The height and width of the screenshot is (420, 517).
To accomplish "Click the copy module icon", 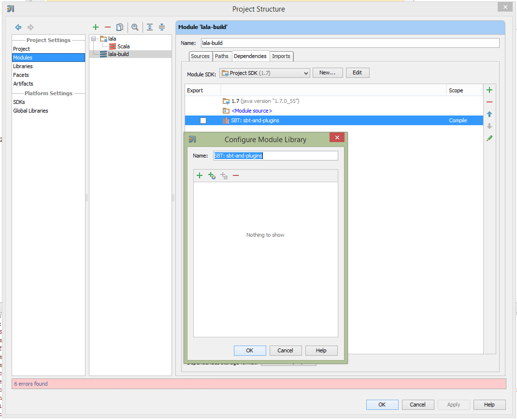I will [120, 27].
